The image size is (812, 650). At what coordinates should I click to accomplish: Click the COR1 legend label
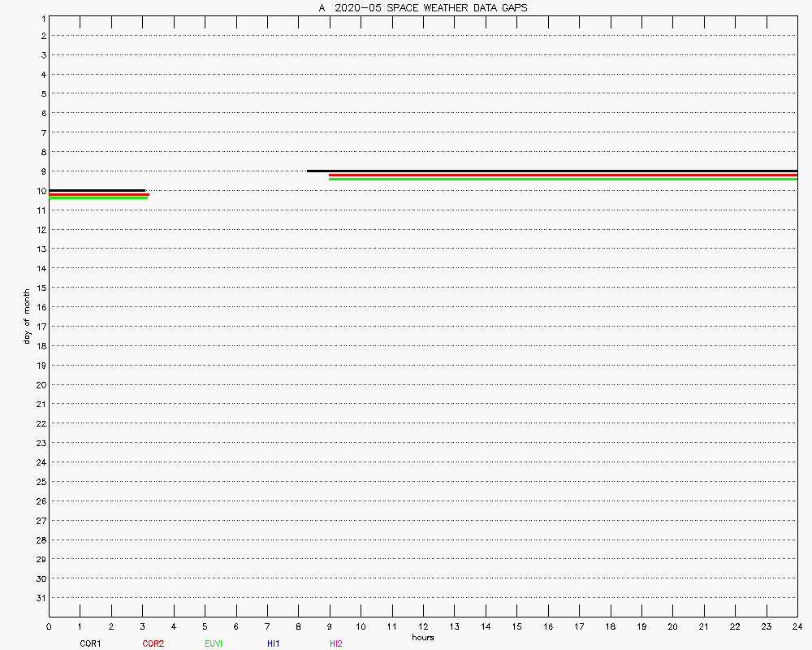[90, 643]
